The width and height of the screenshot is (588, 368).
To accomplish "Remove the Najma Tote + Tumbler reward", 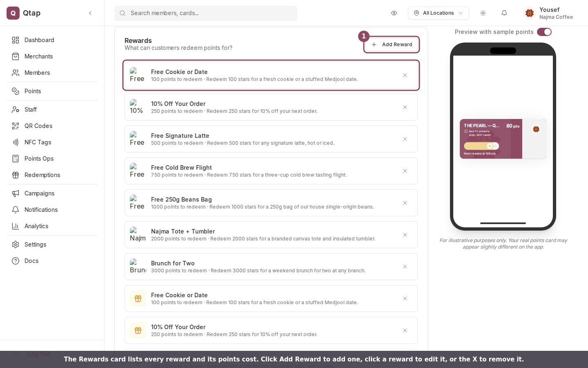I will 405,235.
